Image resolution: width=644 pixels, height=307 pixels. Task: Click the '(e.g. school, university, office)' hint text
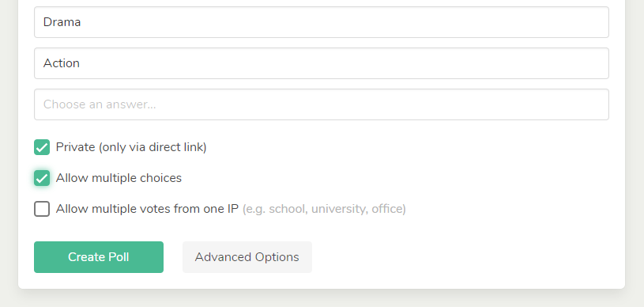pyautogui.click(x=324, y=209)
